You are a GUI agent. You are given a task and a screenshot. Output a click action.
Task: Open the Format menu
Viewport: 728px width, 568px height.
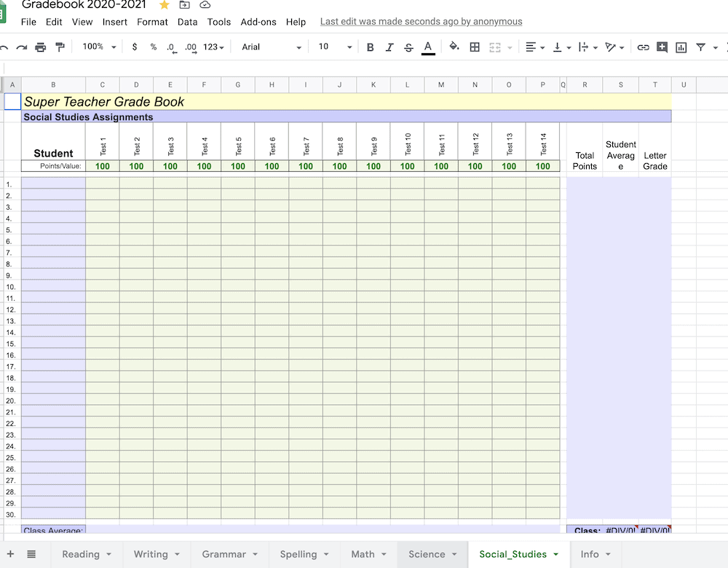pyautogui.click(x=152, y=22)
